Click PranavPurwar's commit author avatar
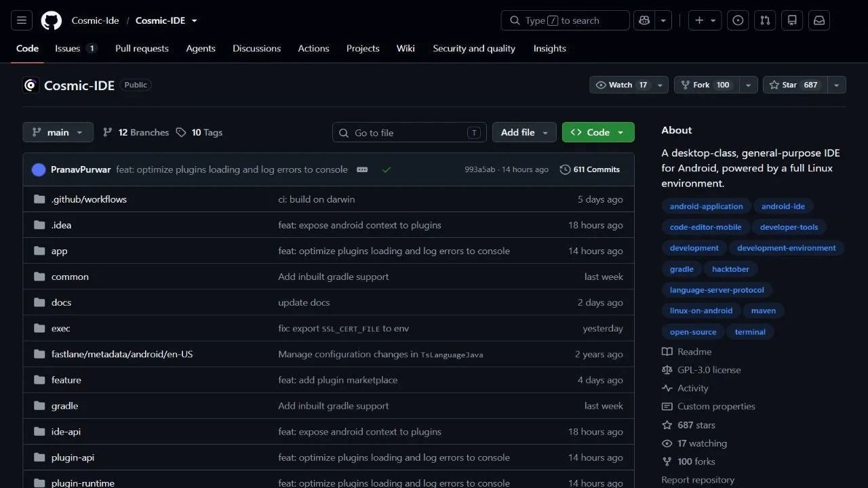868x488 pixels. point(39,169)
